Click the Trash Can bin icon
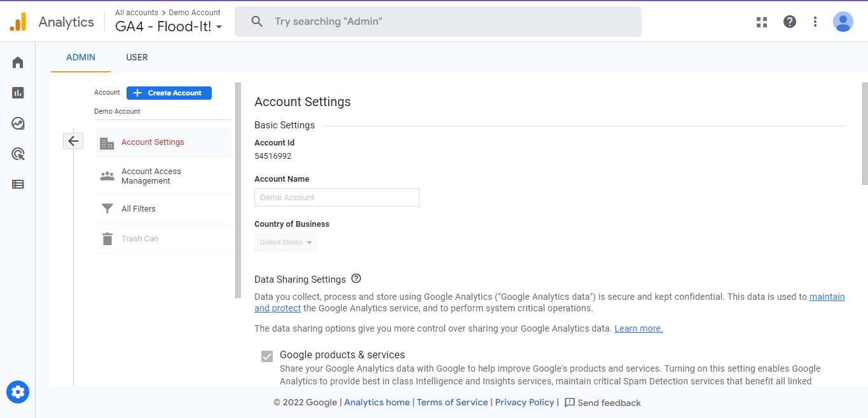Image resolution: width=868 pixels, height=418 pixels. tap(107, 239)
